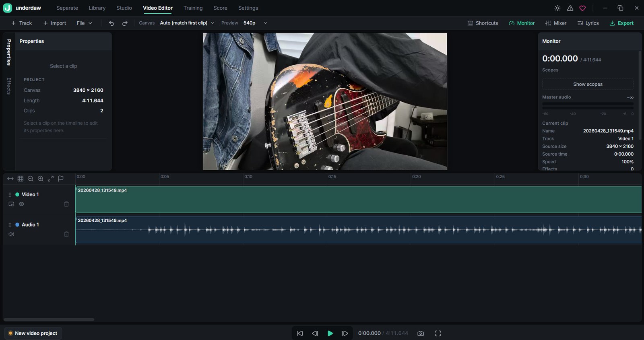
Task: Click the overlay icon on the Video 1 track
Action: tap(11, 204)
